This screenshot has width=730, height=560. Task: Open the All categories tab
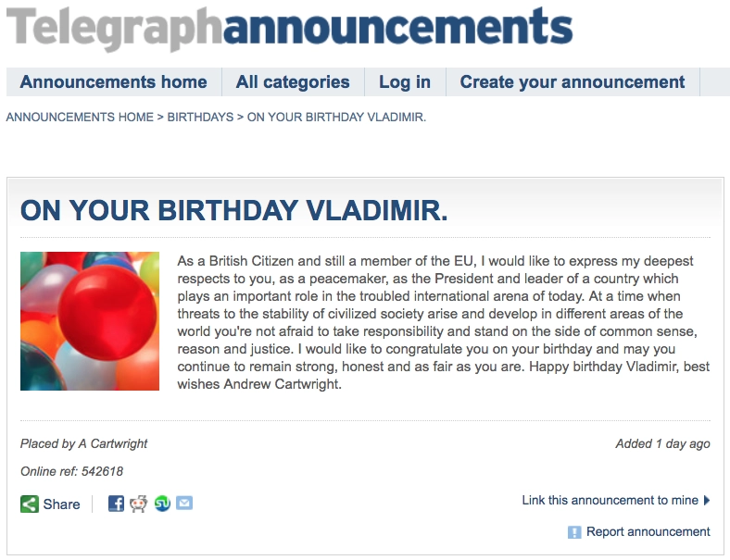click(293, 82)
